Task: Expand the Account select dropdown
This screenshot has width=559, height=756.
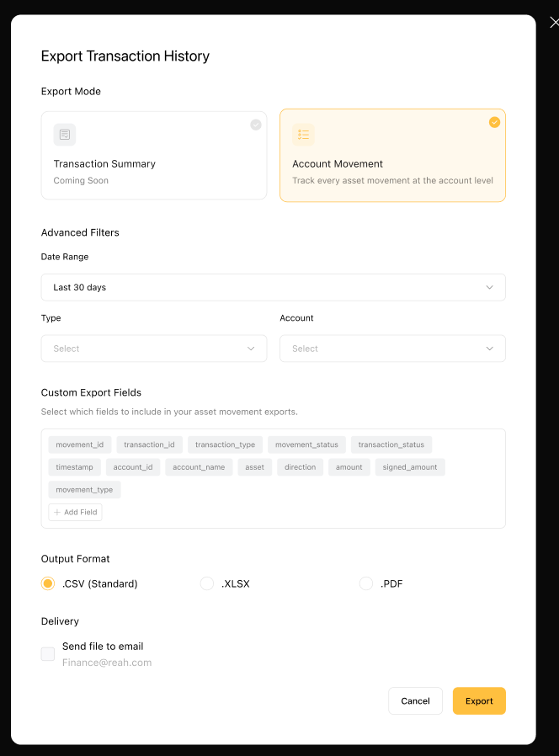Action: click(x=392, y=349)
